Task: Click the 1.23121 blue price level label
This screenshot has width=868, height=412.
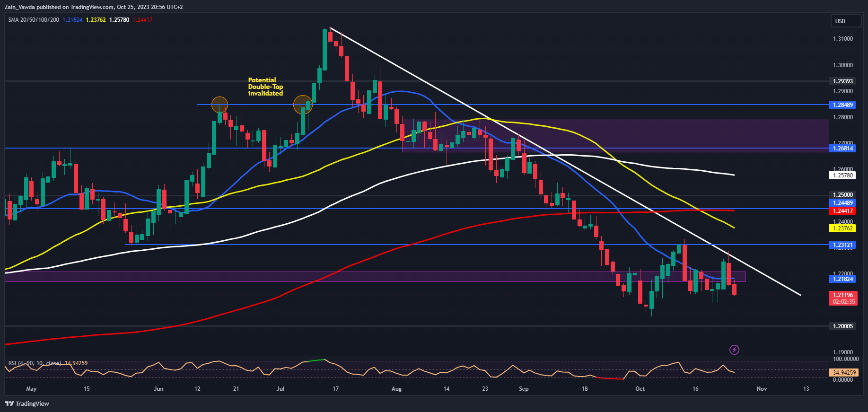Action: pos(843,245)
